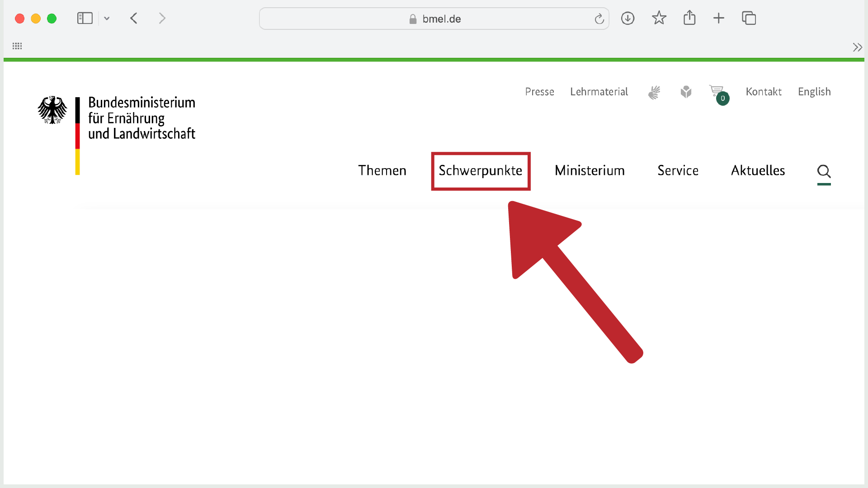Show the tab overview icon
This screenshot has height=488, width=868.
click(749, 19)
